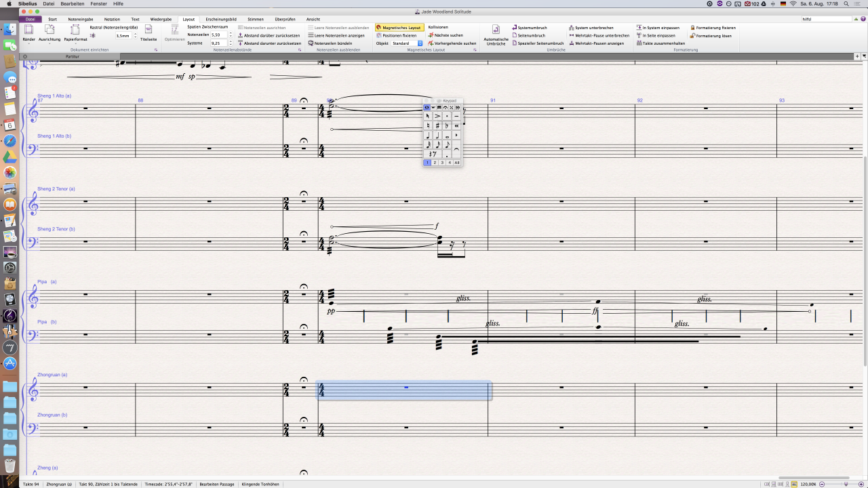Select the accent on the Keypad
868x488 pixels.
pos(437,116)
